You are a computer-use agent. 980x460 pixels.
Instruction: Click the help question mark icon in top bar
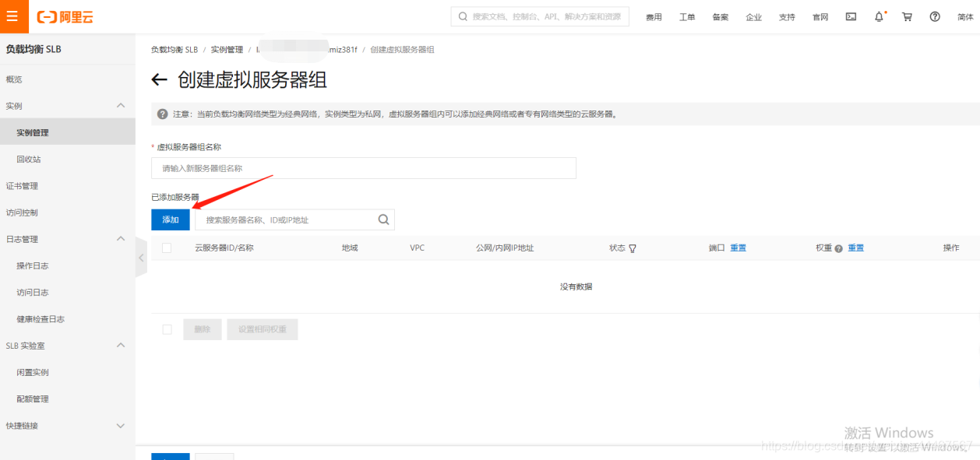click(x=934, y=16)
